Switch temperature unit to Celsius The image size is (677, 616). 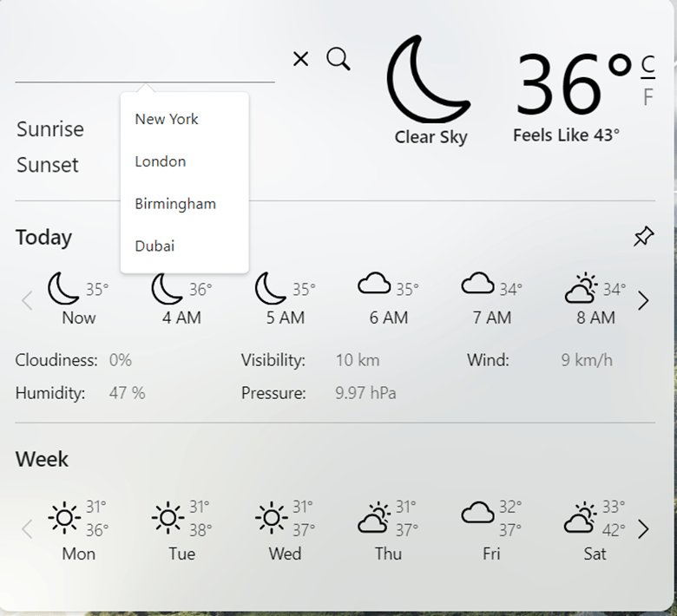click(x=647, y=64)
